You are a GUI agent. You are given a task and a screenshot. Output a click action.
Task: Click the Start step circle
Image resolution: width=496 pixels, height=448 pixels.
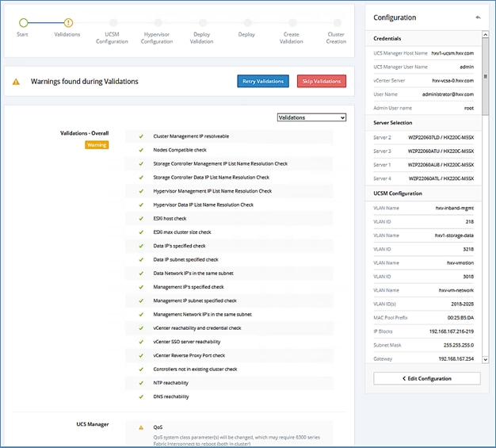tap(24, 22)
